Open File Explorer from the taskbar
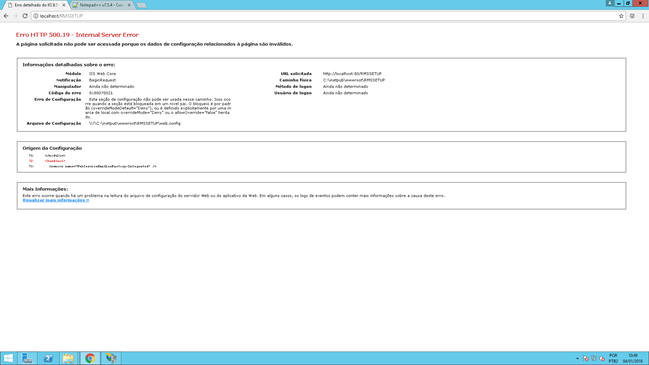Screen dimensions: 649x365 pos(69,358)
